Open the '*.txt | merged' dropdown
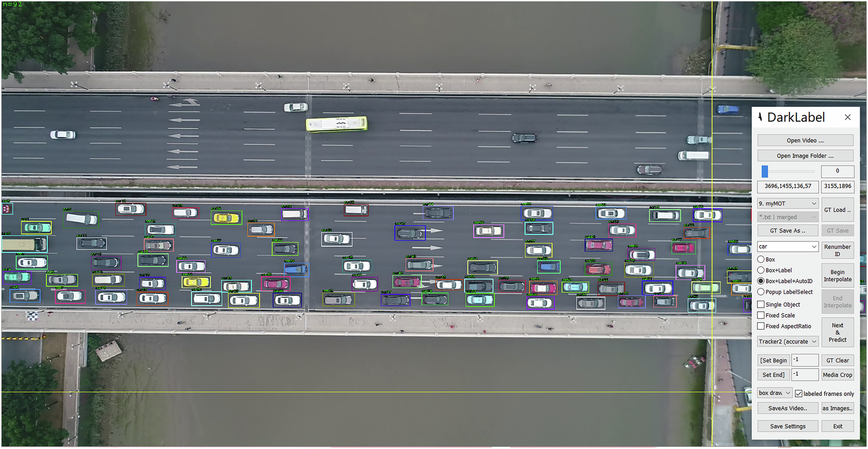 [788, 217]
